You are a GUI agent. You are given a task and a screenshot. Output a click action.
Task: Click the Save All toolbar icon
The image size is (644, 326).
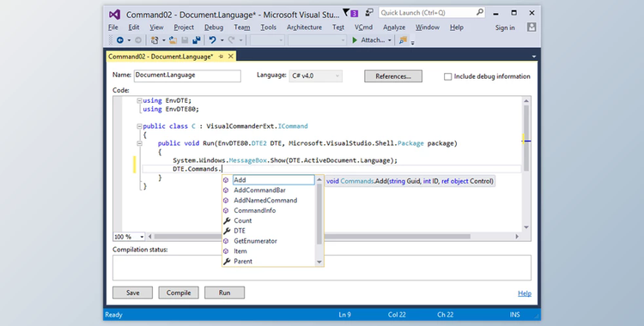197,40
